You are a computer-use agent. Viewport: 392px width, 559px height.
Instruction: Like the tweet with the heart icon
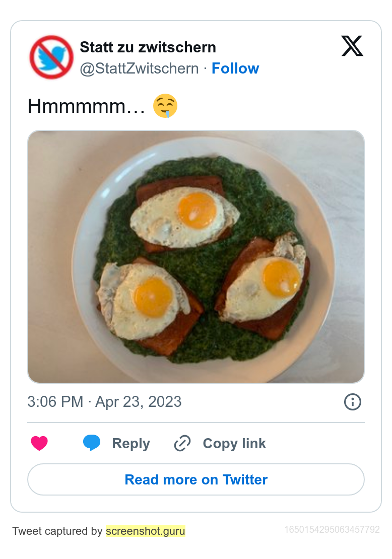(39, 443)
